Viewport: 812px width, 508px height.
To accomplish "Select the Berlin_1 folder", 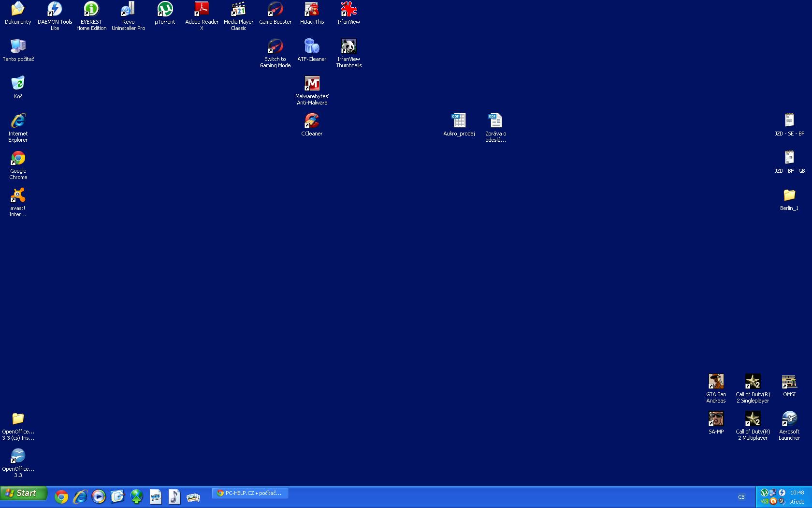I will (789, 195).
